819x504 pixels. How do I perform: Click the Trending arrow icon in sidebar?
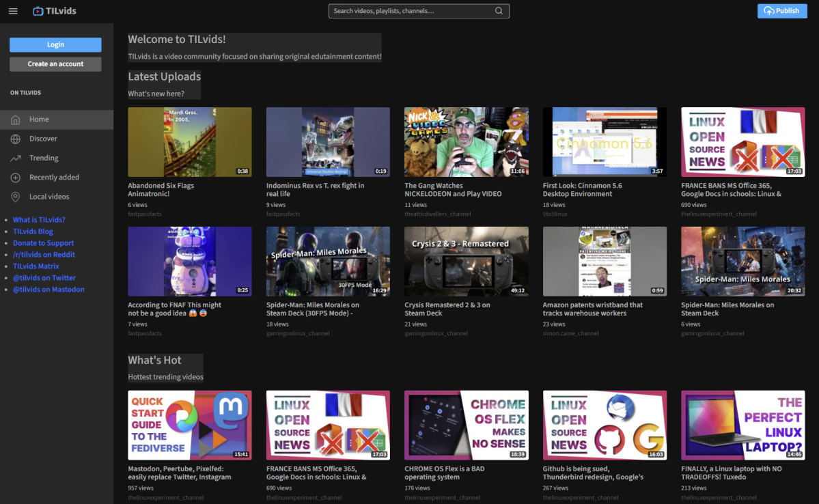click(x=16, y=158)
